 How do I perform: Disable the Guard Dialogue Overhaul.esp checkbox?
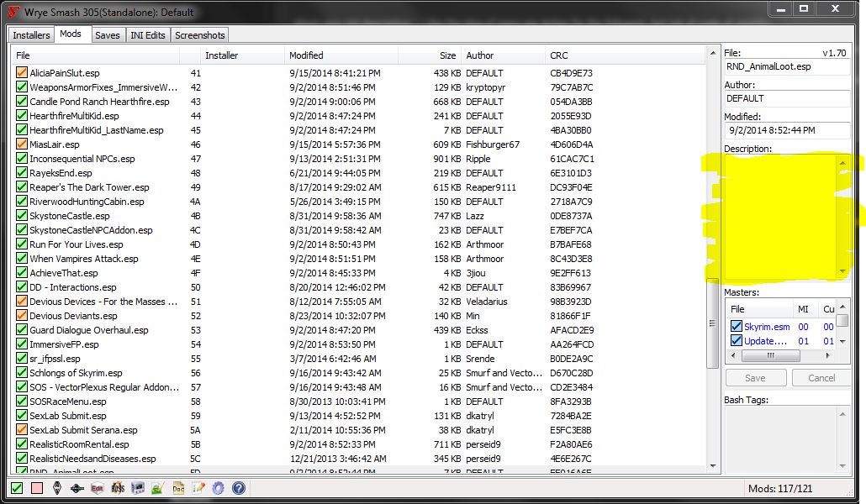(22, 329)
